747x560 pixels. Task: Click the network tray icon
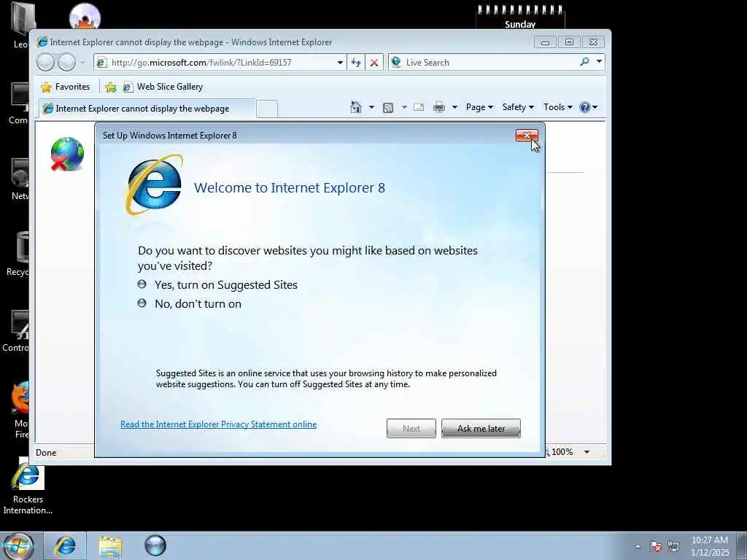click(x=673, y=546)
